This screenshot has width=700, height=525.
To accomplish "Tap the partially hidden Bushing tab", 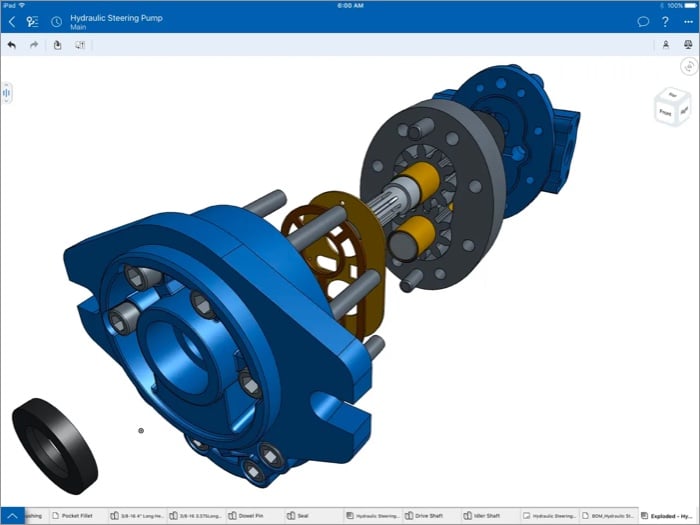I will click(35, 516).
